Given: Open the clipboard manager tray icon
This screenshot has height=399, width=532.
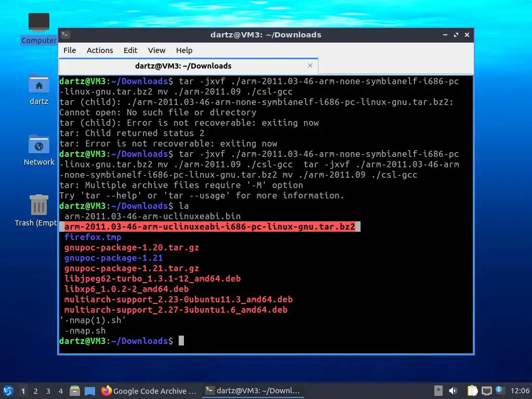Looking at the screenshot, I should 472,391.
